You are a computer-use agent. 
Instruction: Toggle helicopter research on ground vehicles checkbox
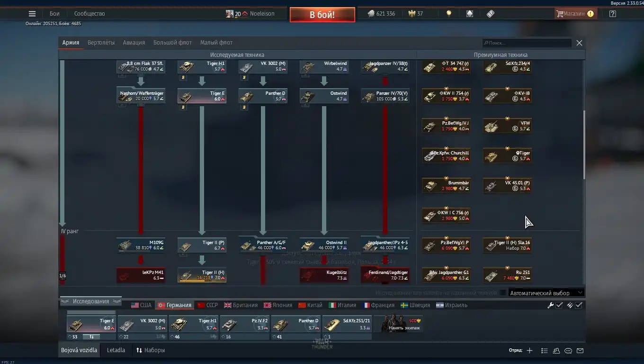coord(503,293)
